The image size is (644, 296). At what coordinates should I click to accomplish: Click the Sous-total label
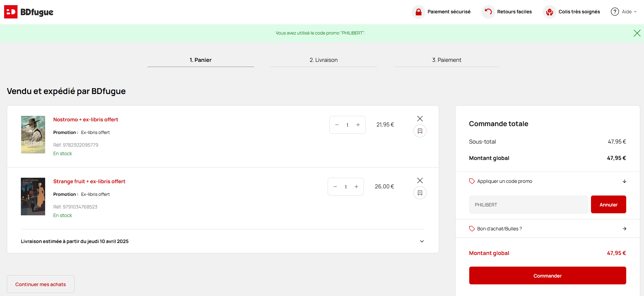click(x=482, y=142)
